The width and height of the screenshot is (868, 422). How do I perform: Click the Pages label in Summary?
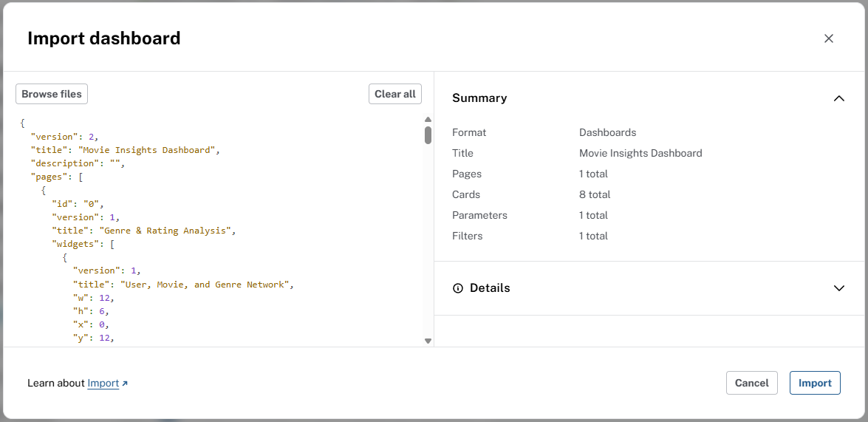(467, 174)
